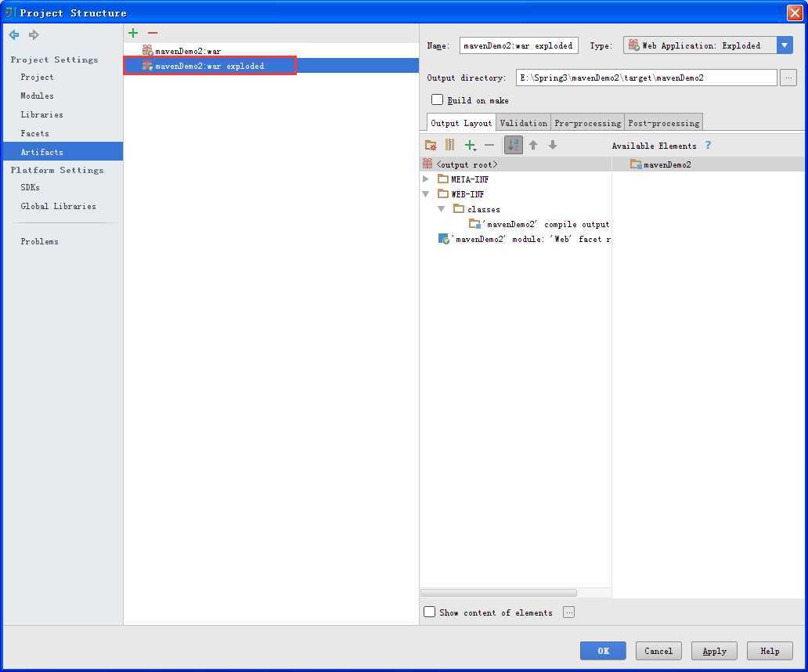Click the horizontal scrollbar under output layout
The width and height of the screenshot is (808, 672).
499,593
